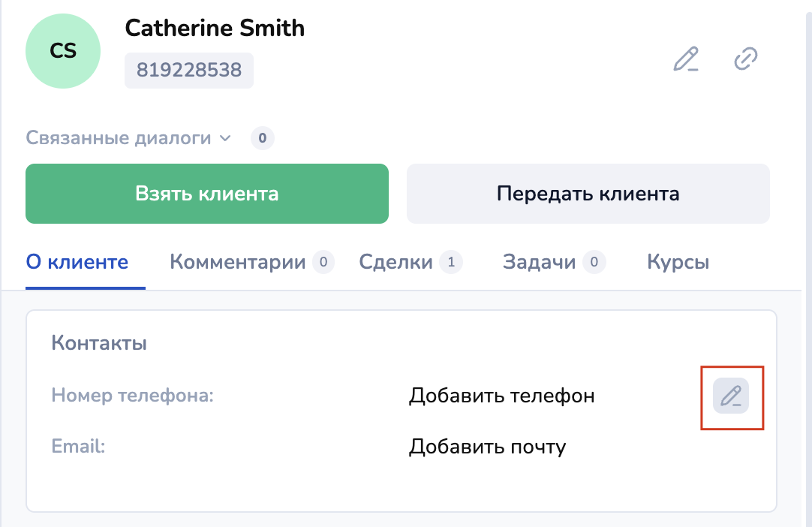The height and width of the screenshot is (527, 812).
Task: Open the Курсы tab
Action: [x=678, y=262]
